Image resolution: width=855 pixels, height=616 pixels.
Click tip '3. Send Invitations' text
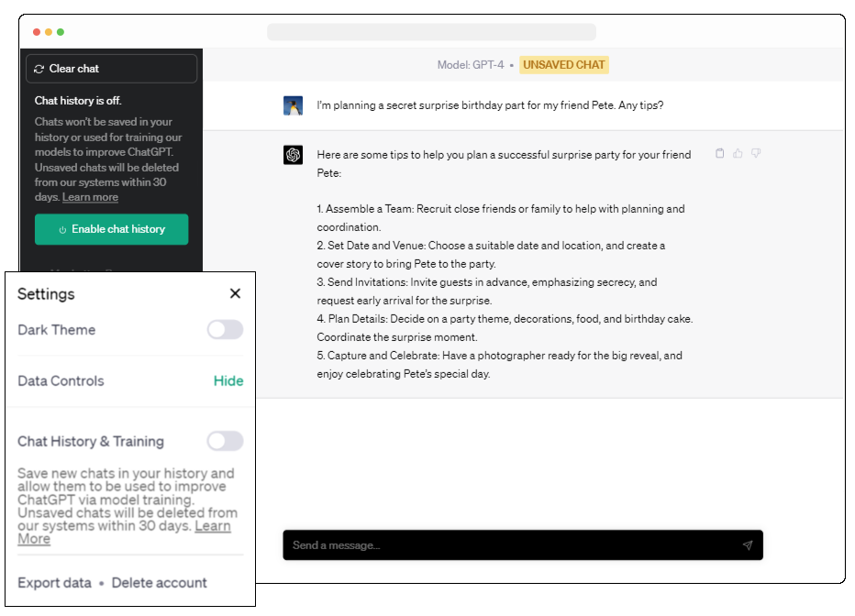[487, 291]
